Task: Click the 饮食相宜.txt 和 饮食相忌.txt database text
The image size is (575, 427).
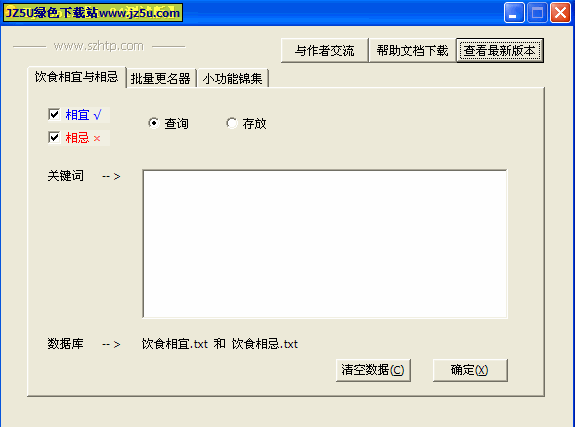Action: point(220,344)
